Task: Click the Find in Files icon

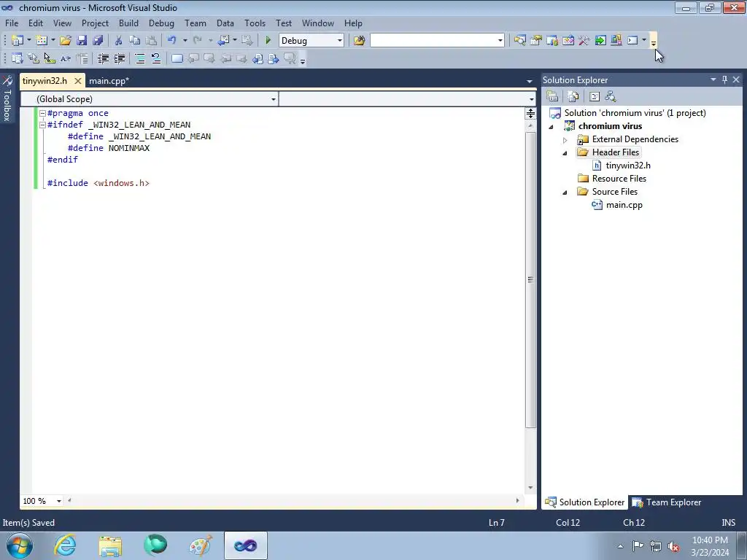Action: pyautogui.click(x=359, y=41)
